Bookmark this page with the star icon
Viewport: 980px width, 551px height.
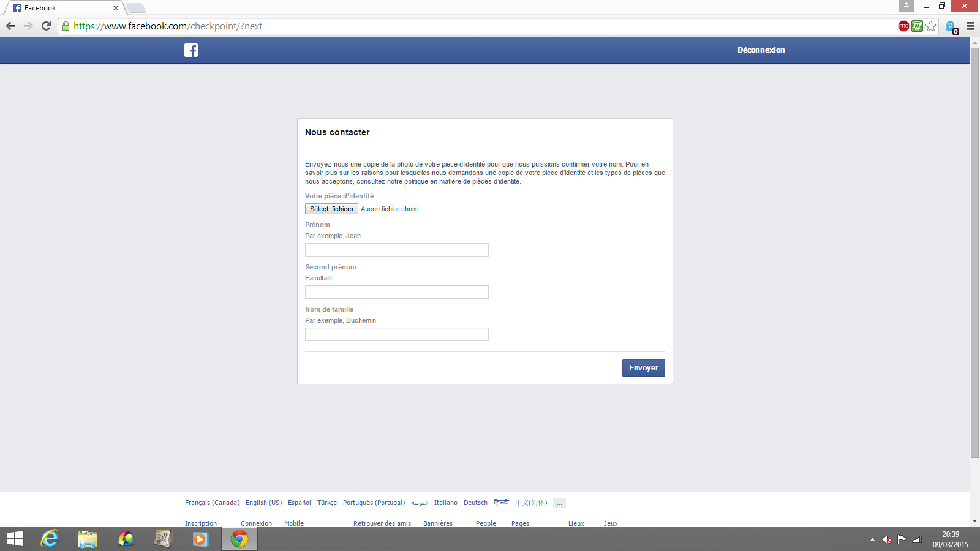pos(931,26)
